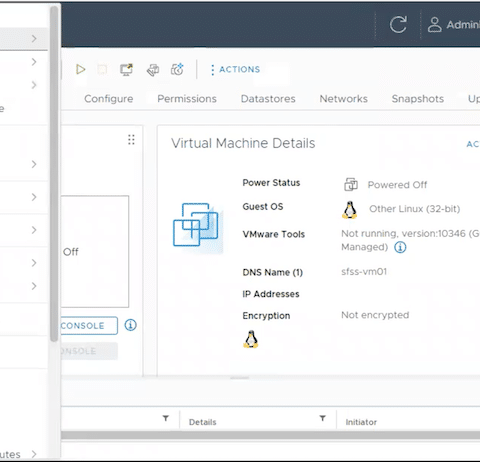
Task: Expand the seventh sidebar chevron
Action: tap(34, 263)
